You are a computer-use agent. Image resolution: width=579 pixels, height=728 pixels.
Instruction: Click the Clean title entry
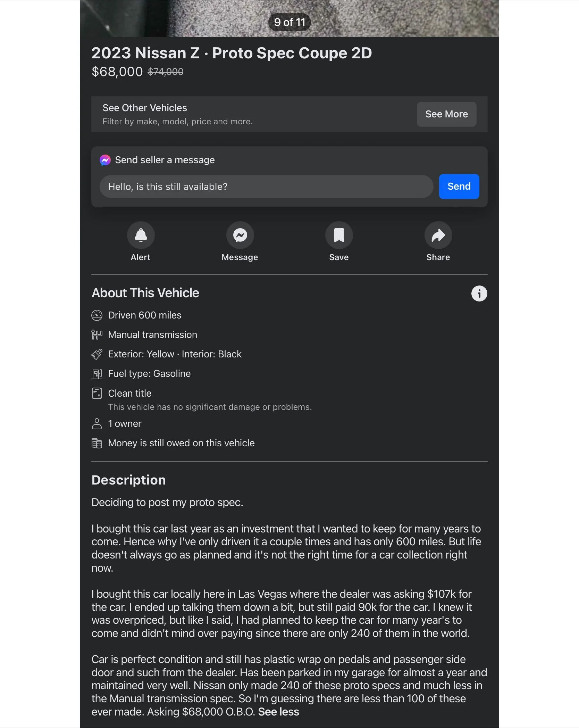(129, 393)
